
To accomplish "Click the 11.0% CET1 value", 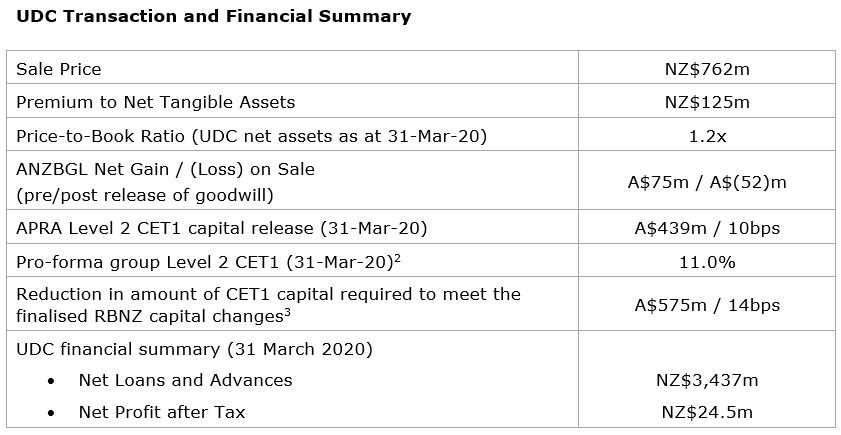I will click(707, 262).
